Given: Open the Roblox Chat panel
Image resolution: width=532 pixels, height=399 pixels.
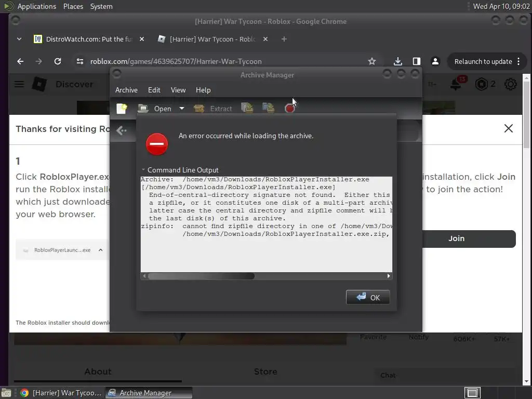Looking at the screenshot, I should (x=388, y=375).
